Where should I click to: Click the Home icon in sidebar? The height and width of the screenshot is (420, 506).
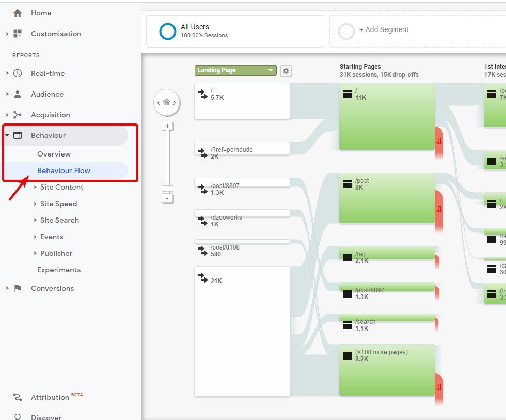18,13
